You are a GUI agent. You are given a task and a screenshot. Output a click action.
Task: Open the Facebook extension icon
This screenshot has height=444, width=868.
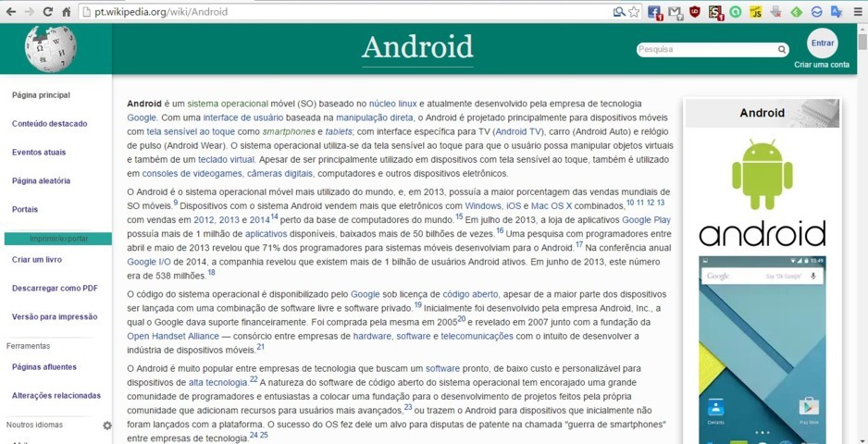(654, 12)
